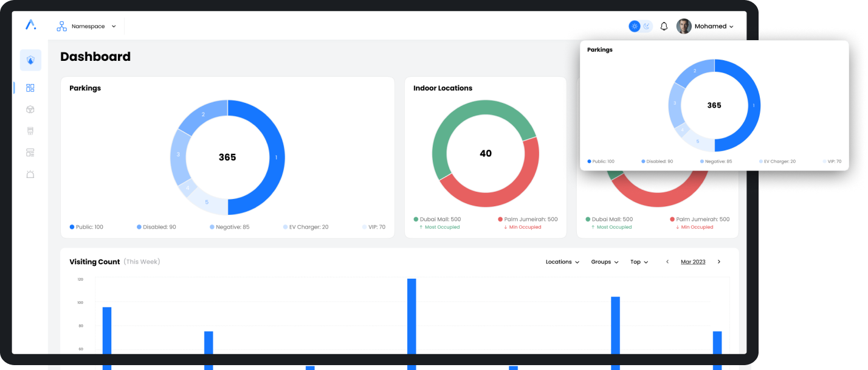Click Disabled color dot in the Parkings popup
868x370 pixels.
[x=643, y=161]
